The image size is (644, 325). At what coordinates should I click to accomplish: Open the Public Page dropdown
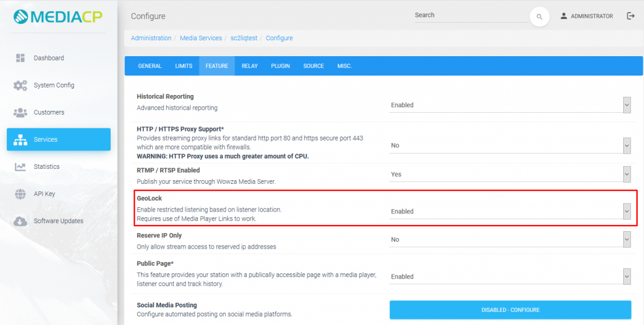[x=627, y=277]
